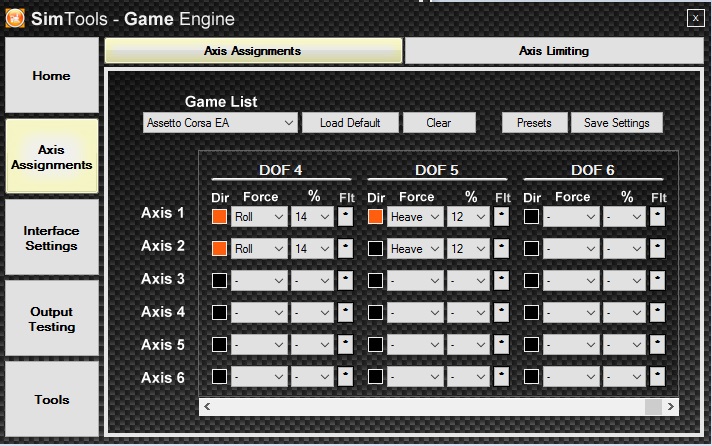Open Axis 1 DOF 5 percent dropdown
712x446 pixels.
[x=468, y=217]
